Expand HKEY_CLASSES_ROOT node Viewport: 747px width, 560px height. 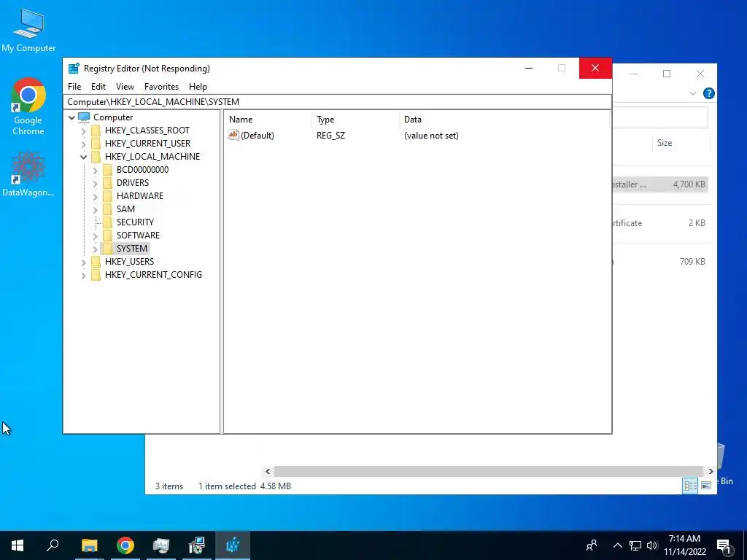[x=83, y=131]
